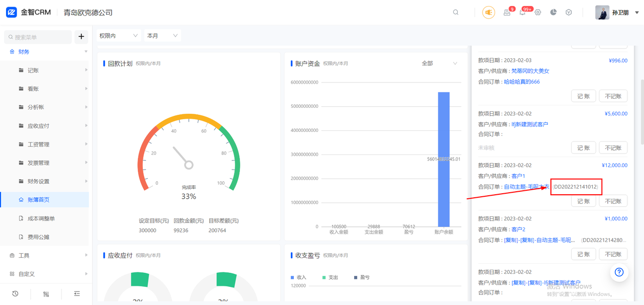
Task: Click the 账户余额 blue bar in chart
Action: (443, 159)
